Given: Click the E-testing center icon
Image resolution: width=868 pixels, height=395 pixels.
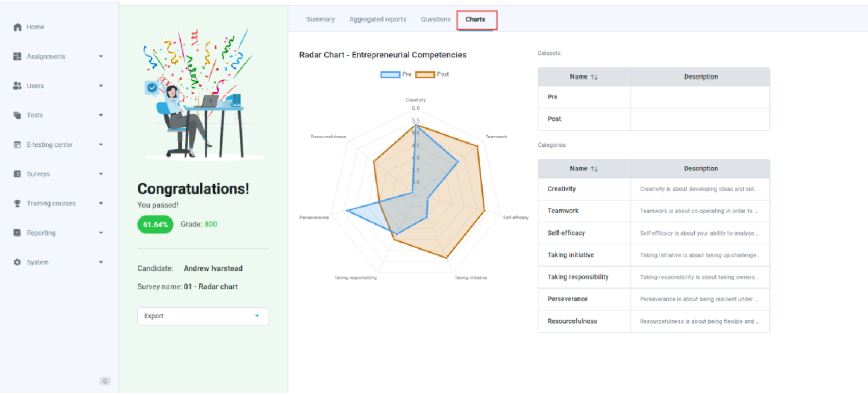Looking at the screenshot, I should (x=17, y=145).
